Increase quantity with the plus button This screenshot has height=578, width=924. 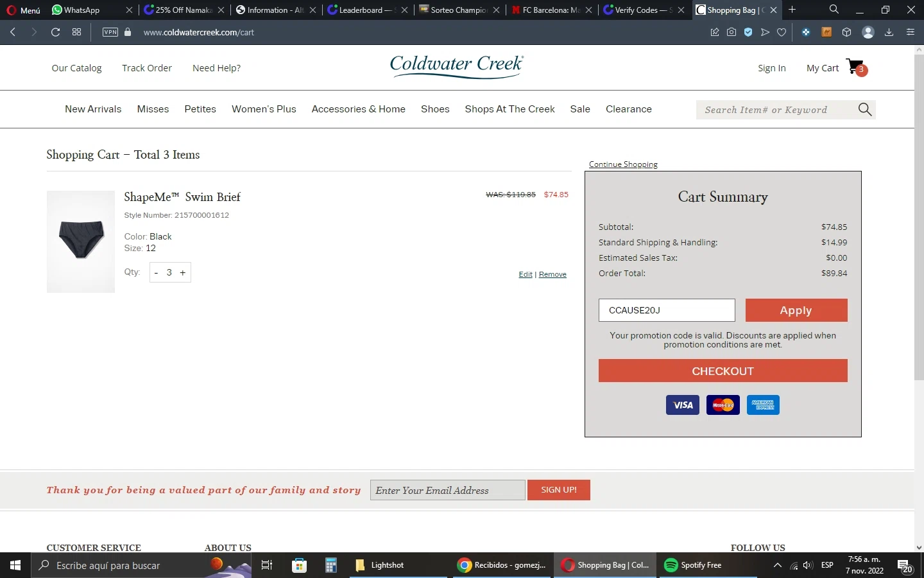[183, 272]
